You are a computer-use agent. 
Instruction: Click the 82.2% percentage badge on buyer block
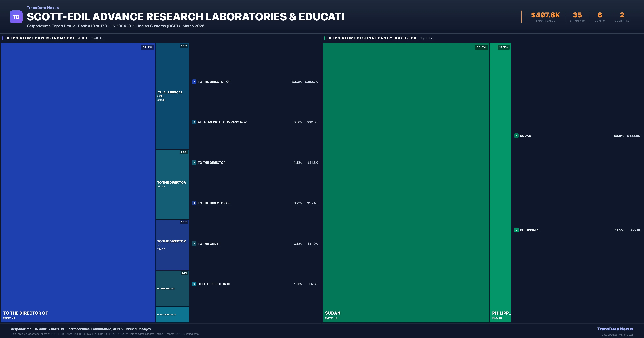tap(147, 47)
